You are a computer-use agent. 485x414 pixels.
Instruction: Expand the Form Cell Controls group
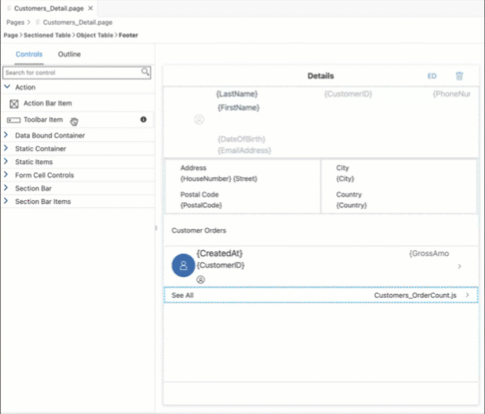6,175
